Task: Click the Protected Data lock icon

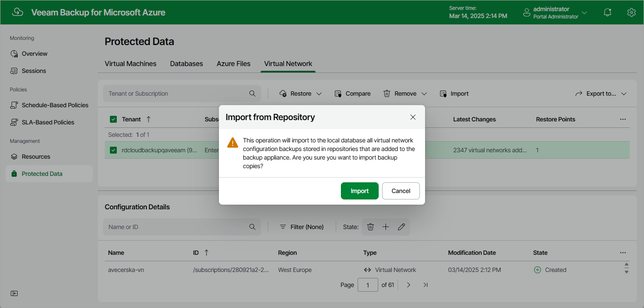Action: point(14,174)
